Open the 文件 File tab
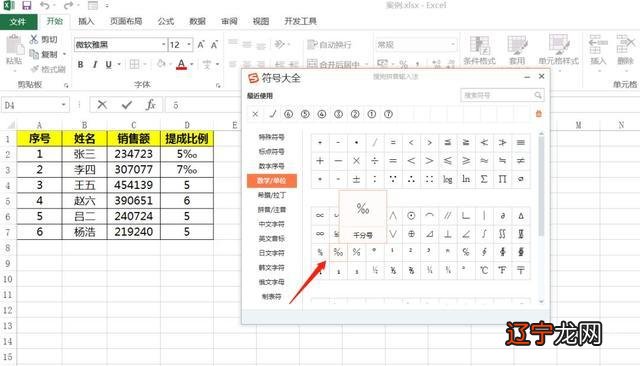The width and height of the screenshot is (640, 366). click(18, 21)
